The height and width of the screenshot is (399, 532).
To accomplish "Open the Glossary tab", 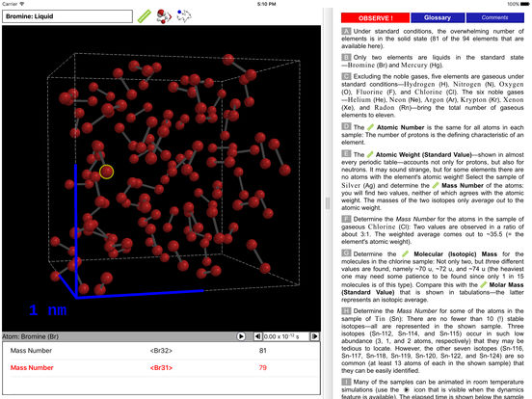I will (x=438, y=17).
